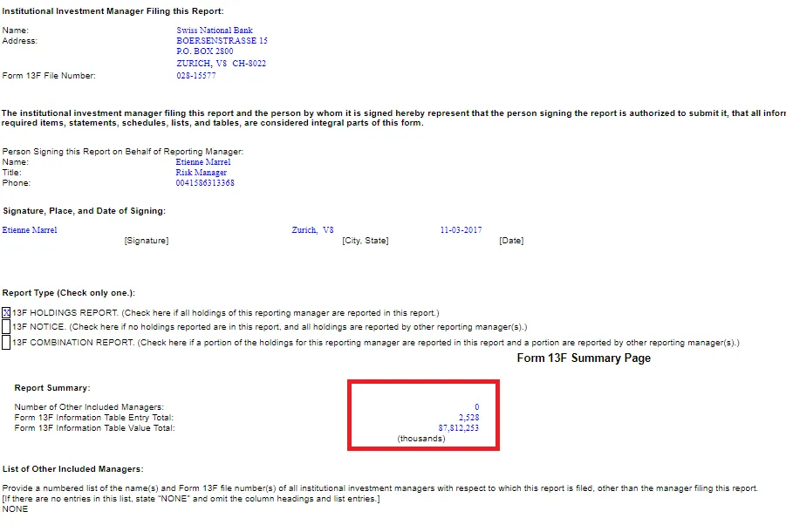The height and width of the screenshot is (532, 786).
Task: Click the value total '87,812,253'
Action: tap(459, 428)
